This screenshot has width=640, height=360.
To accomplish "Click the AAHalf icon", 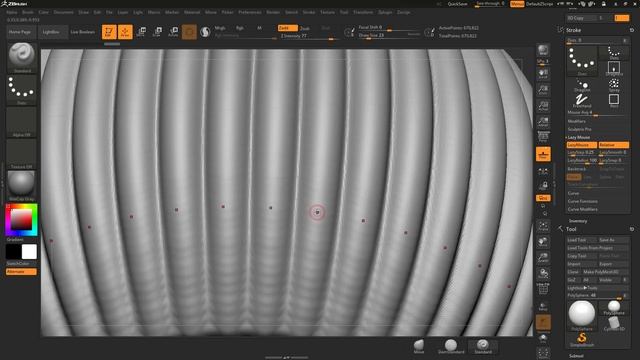I will pos(543,122).
